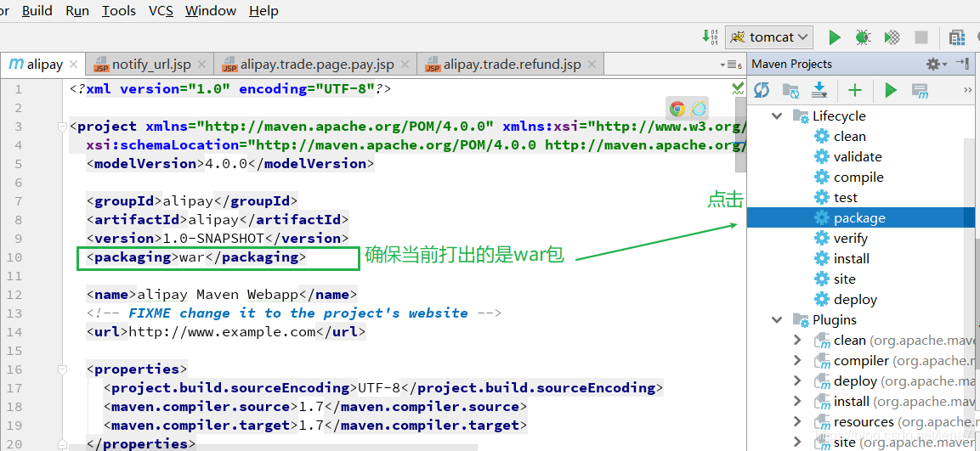Select the install lifecycle phase
This screenshot has height=451, width=980.
pyautogui.click(x=852, y=258)
